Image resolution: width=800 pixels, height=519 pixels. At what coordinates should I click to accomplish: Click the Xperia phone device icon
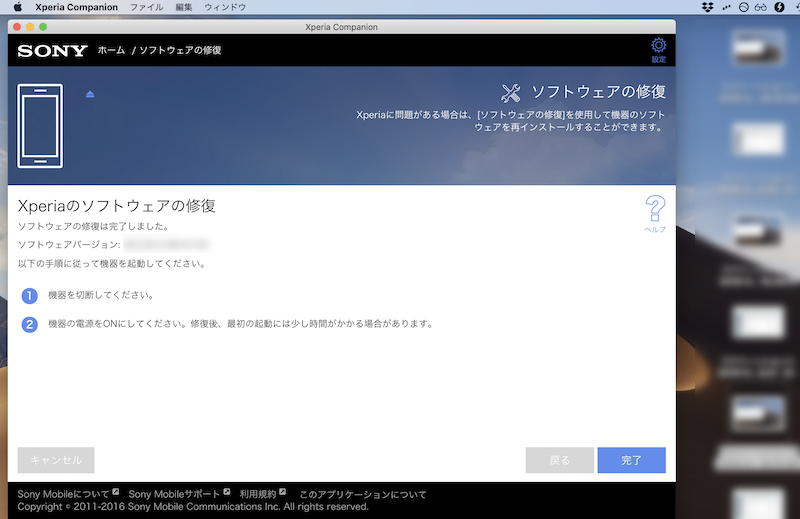(x=40, y=123)
